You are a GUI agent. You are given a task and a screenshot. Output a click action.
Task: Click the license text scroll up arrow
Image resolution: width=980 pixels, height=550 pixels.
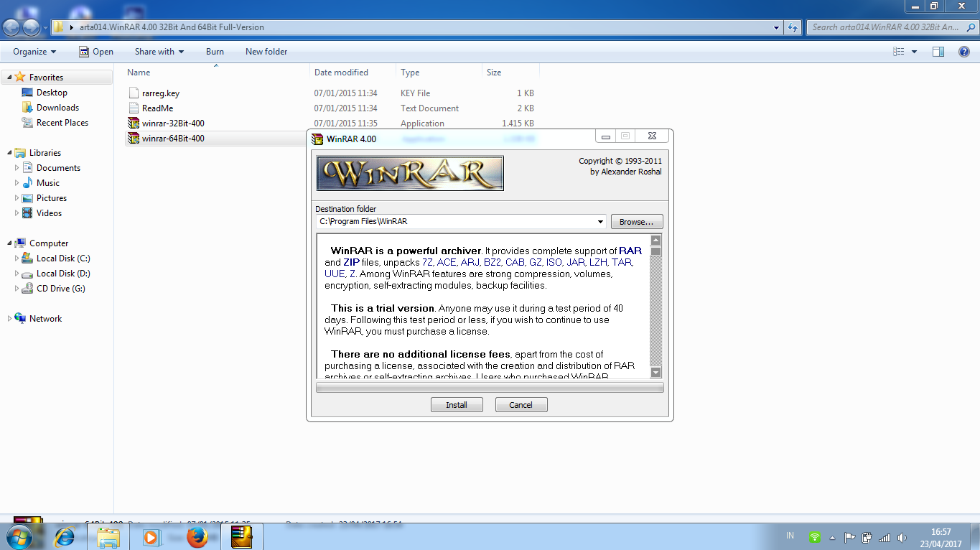(655, 241)
